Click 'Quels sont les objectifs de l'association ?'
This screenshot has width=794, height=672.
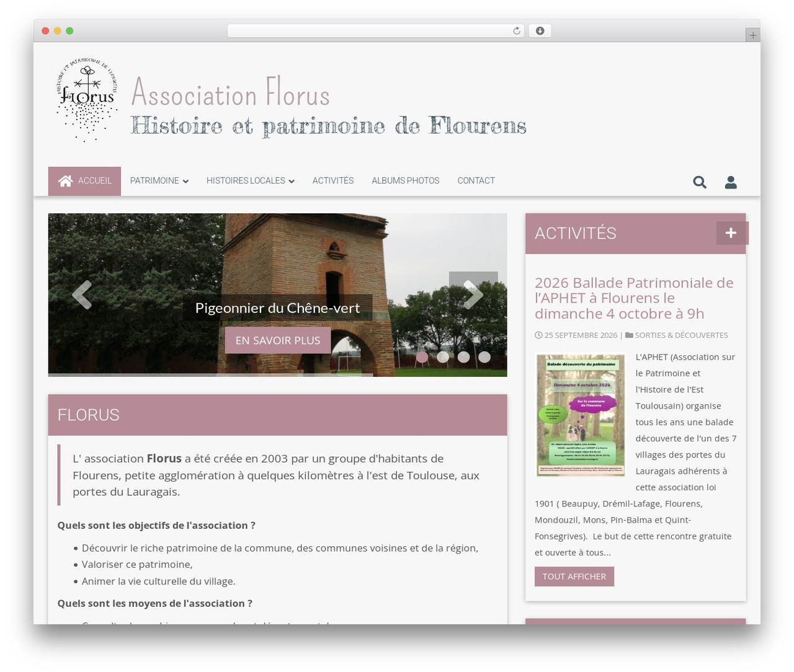click(156, 525)
